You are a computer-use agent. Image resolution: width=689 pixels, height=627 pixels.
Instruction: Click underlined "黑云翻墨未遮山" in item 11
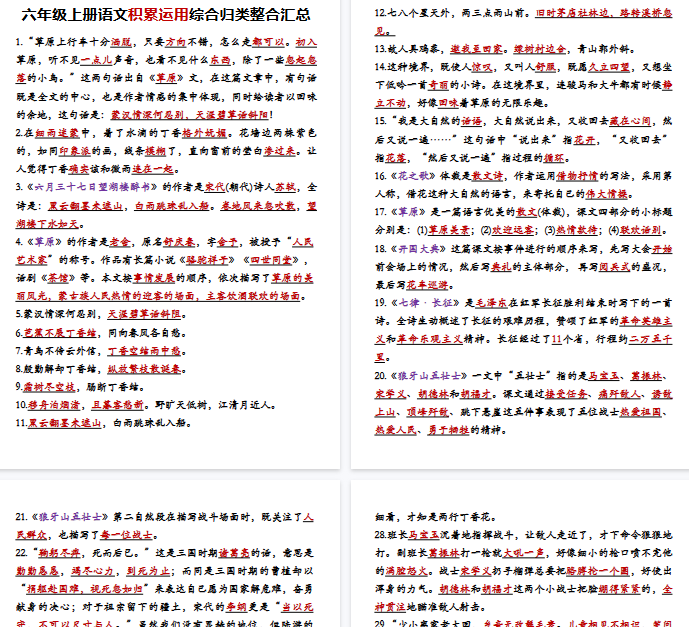(65, 423)
